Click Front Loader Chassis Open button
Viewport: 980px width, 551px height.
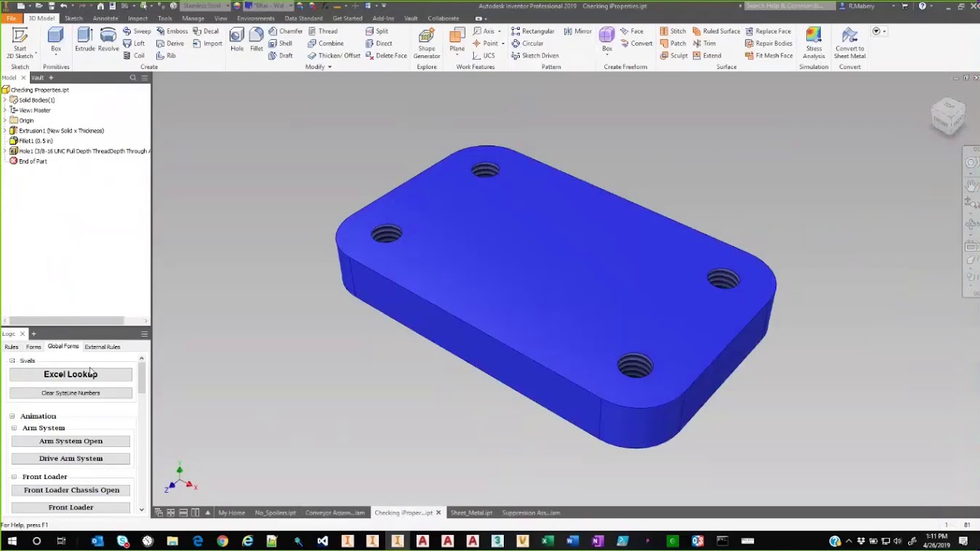click(71, 491)
